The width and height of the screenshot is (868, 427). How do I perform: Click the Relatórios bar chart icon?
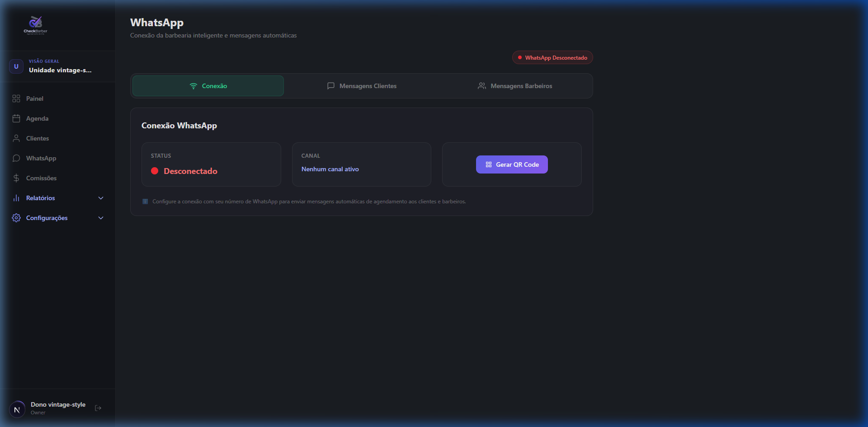click(x=16, y=198)
